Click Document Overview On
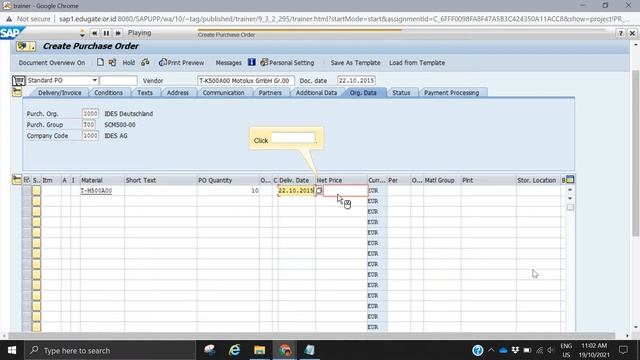The image size is (640, 360). (x=52, y=63)
